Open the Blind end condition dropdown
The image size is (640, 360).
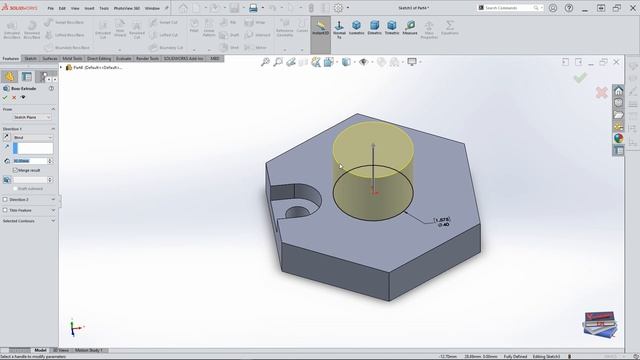[x=33, y=138]
